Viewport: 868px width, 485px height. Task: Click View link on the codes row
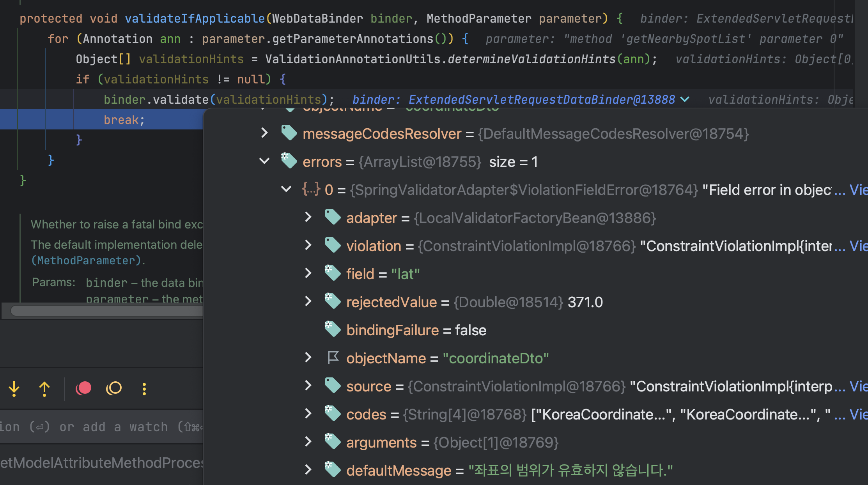(x=858, y=414)
